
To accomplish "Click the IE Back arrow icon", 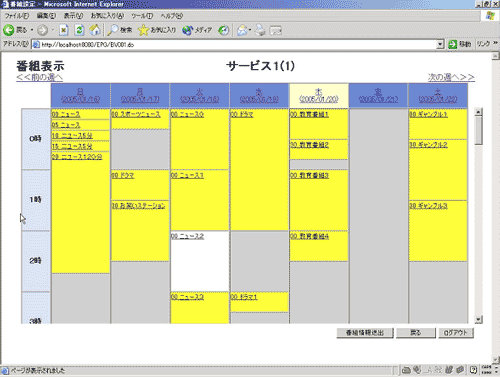I will pyautogui.click(x=9, y=30).
